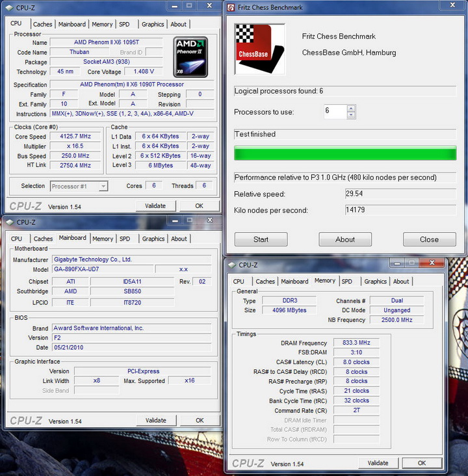Open About tab in Memory CPU-Z window
This screenshot has width=468, height=476.
point(401,282)
